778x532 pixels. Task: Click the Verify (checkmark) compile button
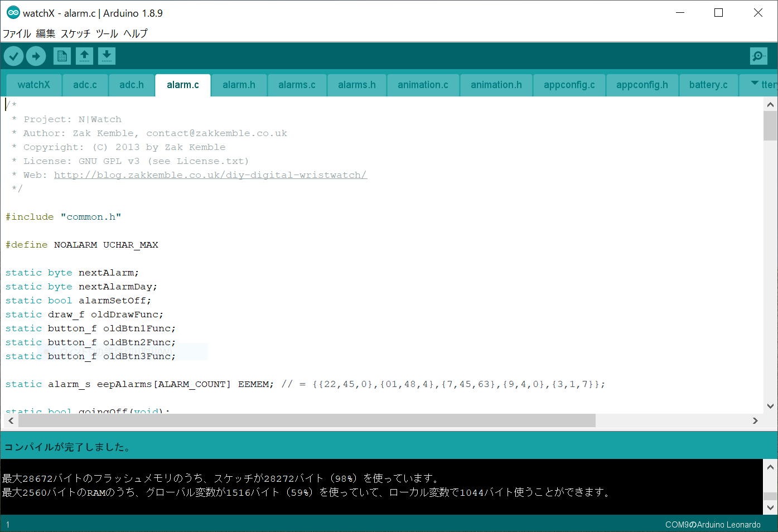click(x=13, y=56)
